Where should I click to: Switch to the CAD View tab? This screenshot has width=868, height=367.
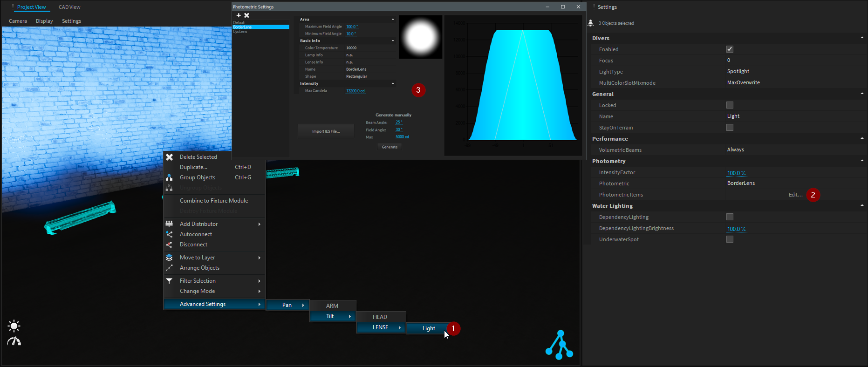click(69, 7)
